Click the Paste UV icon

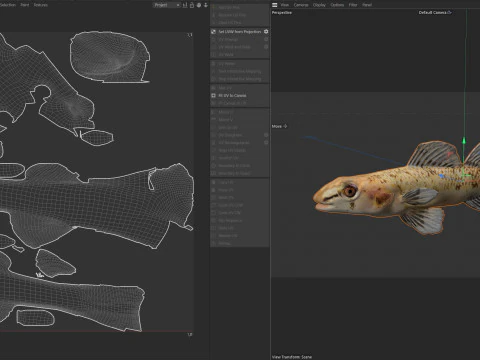214,190
